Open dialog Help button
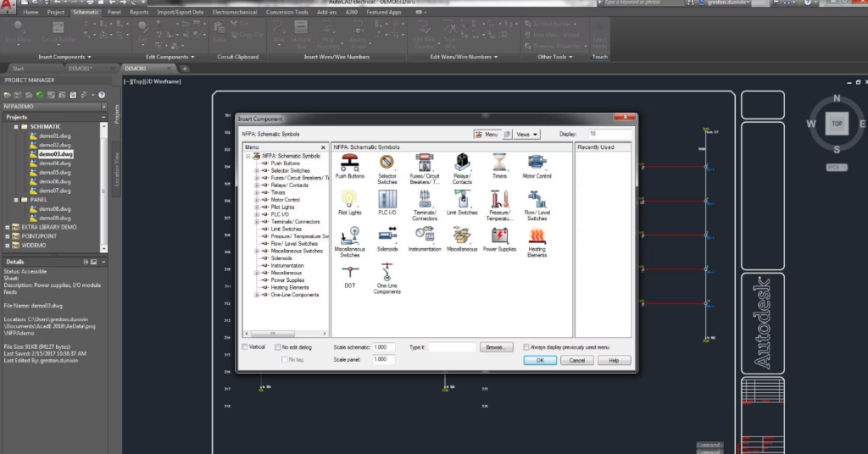868x454 pixels. click(x=614, y=361)
